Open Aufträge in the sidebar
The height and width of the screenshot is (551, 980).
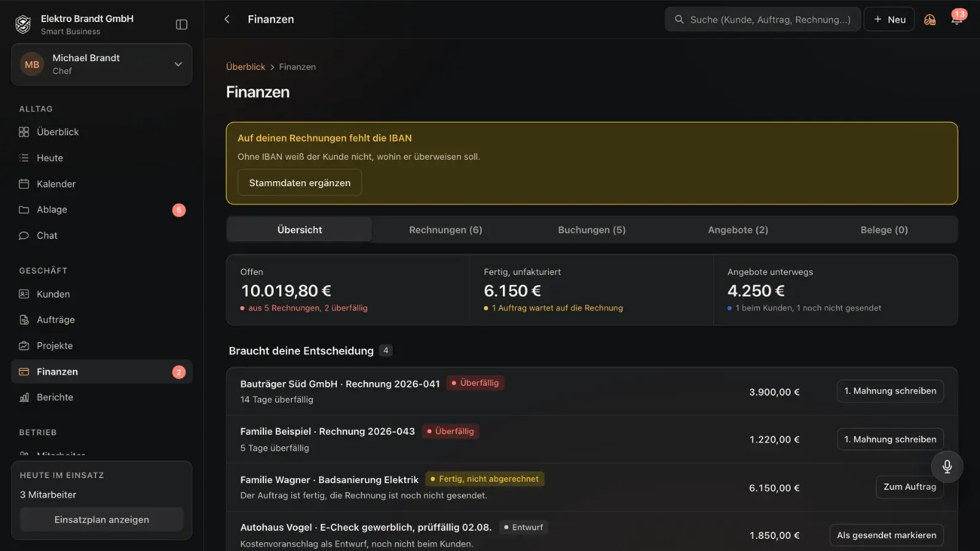pos(102,320)
